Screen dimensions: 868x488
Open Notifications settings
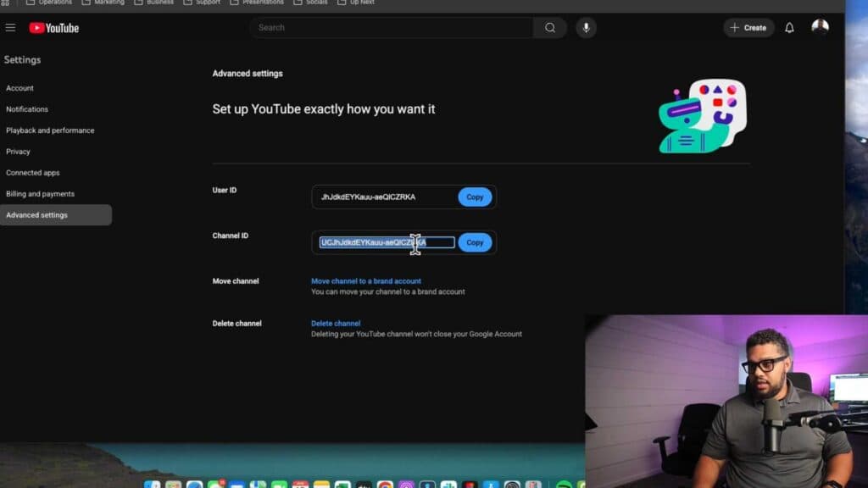coord(27,109)
